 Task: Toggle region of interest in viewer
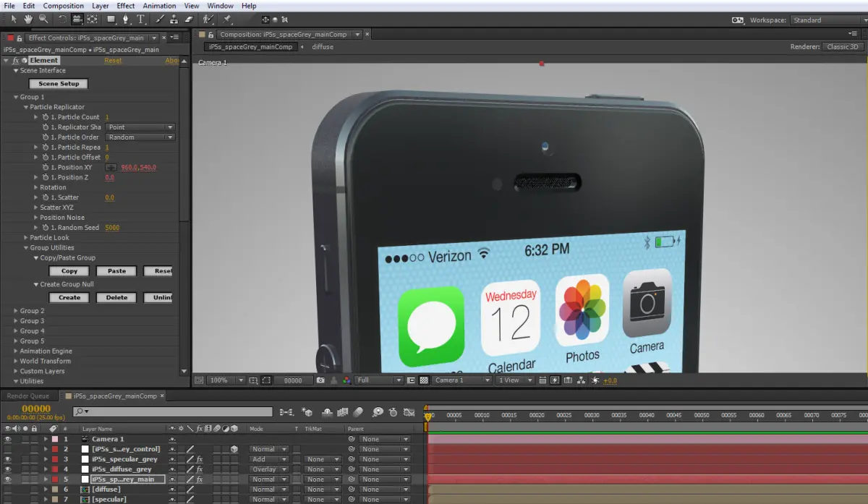(x=410, y=380)
